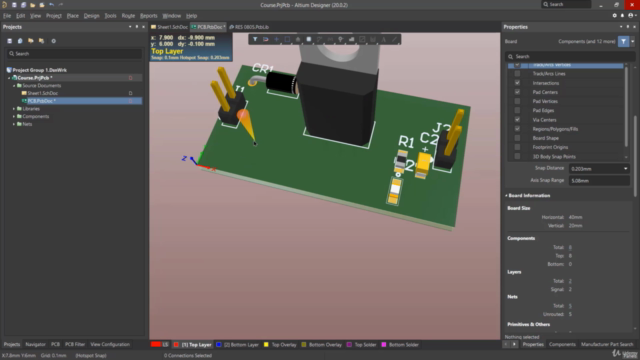Image resolution: width=640 pixels, height=360 pixels.
Task: Toggle Pad Centers snapping checkbox
Action: click(517, 92)
